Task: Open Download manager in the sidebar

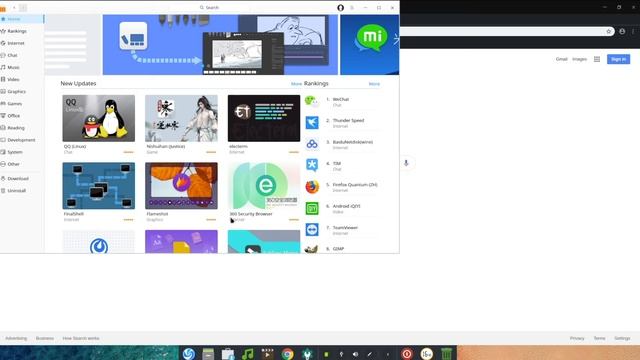Action: [22, 179]
